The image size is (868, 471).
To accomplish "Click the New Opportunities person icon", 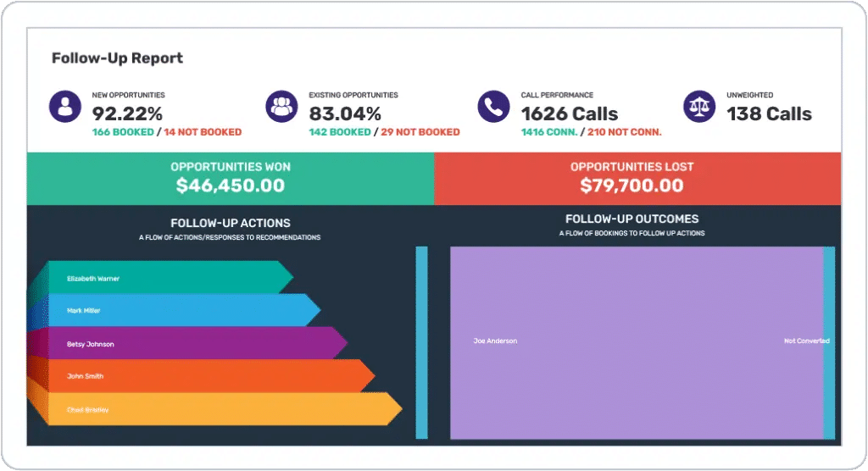I will 64,106.
